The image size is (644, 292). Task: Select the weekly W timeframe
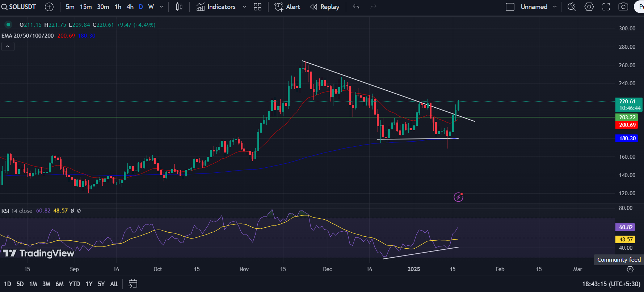click(x=151, y=7)
